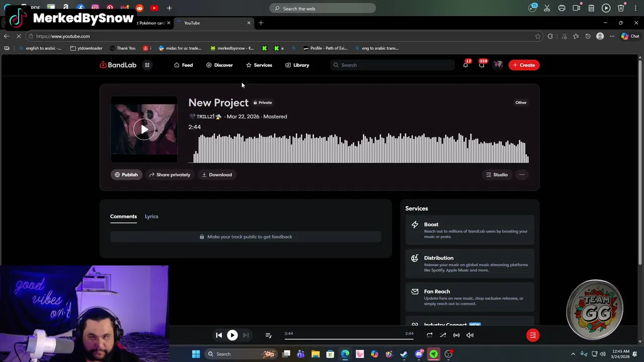Open the user profile avatar menu

coord(498,65)
